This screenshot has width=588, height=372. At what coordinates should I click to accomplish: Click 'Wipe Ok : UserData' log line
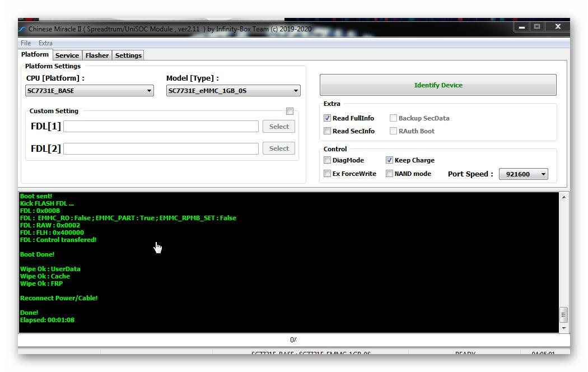[x=50, y=269]
